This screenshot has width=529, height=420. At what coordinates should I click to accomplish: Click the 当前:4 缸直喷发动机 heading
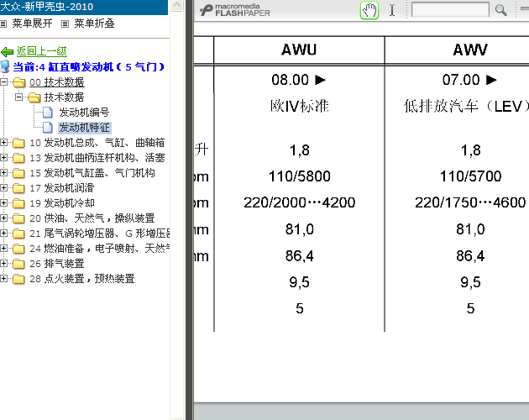[x=88, y=67]
